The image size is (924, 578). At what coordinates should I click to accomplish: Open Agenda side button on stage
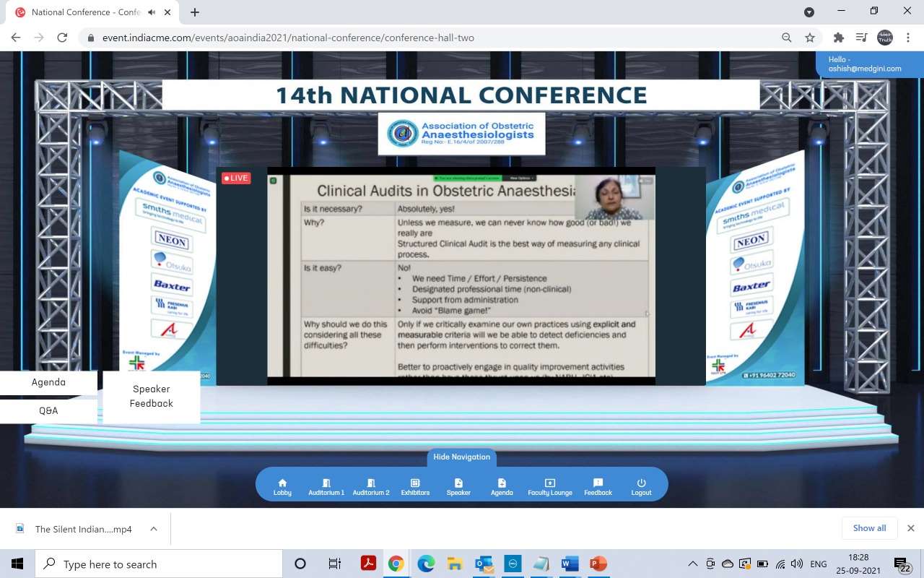[48, 382]
